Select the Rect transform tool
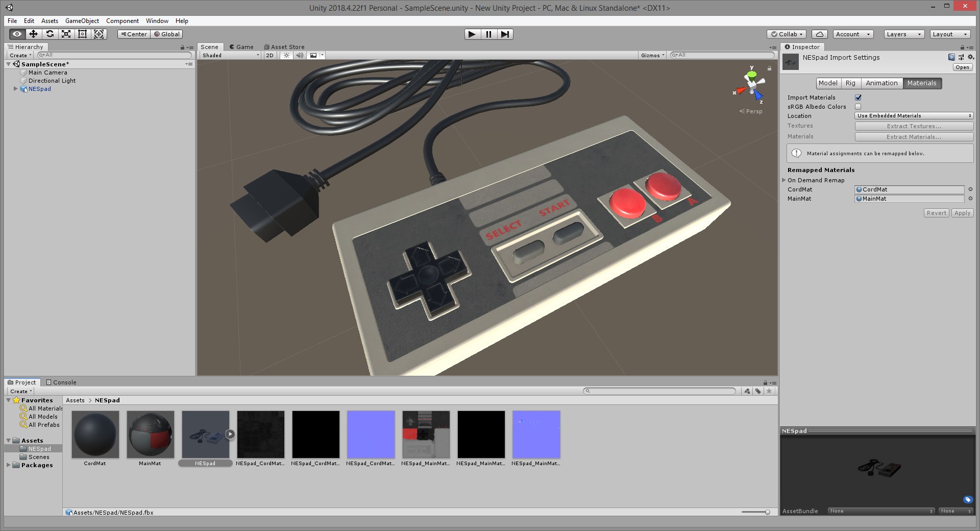The image size is (980, 531). tap(82, 34)
